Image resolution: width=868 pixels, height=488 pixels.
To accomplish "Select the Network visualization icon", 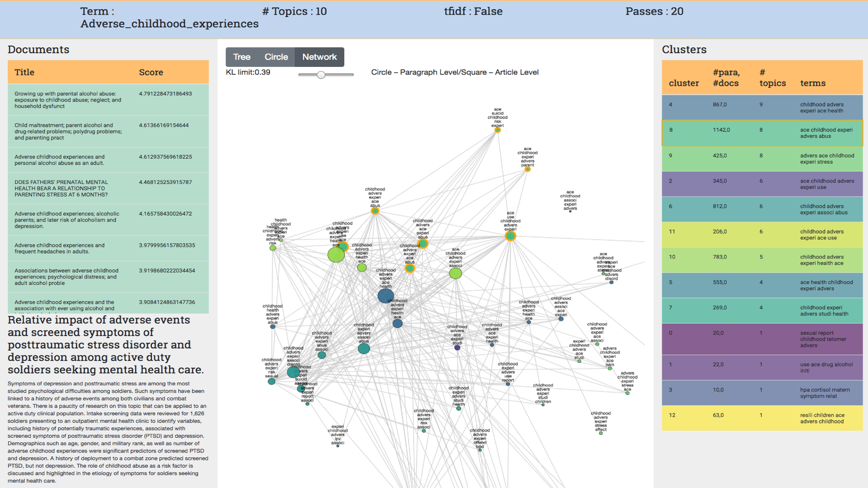I will coord(319,56).
